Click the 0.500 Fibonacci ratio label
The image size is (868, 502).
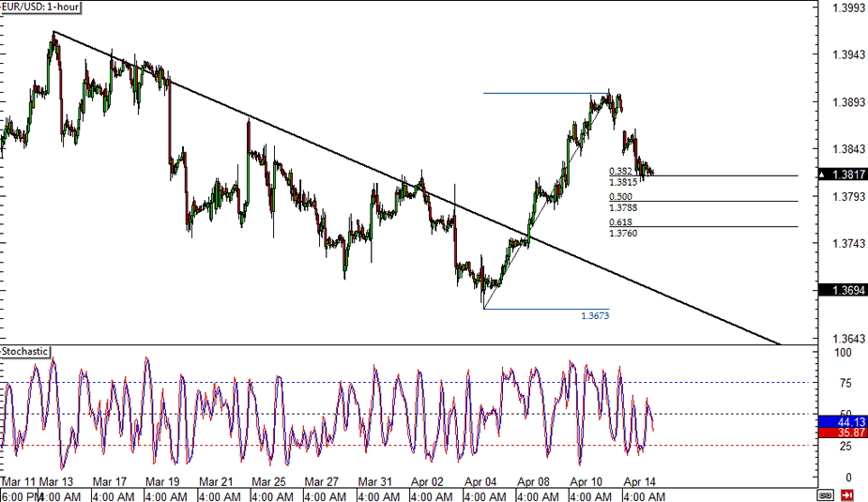[x=620, y=197]
